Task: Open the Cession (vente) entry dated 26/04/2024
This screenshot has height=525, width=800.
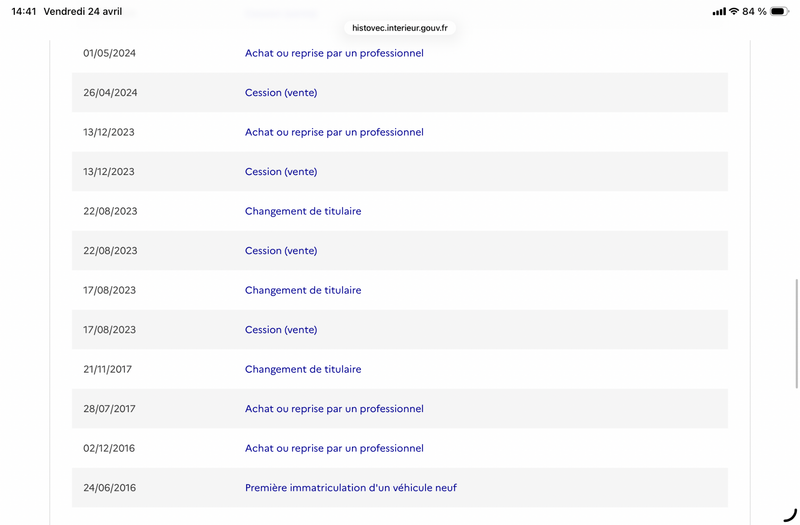Action: [x=281, y=92]
